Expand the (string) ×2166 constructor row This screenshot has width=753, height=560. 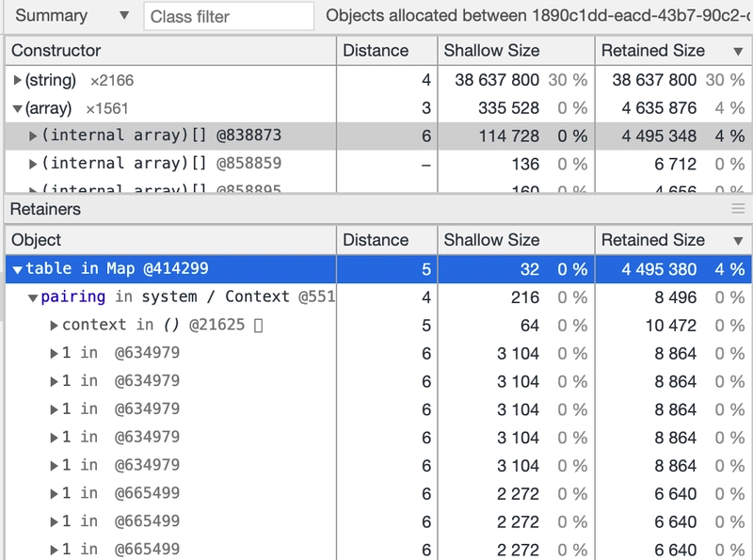(18, 81)
